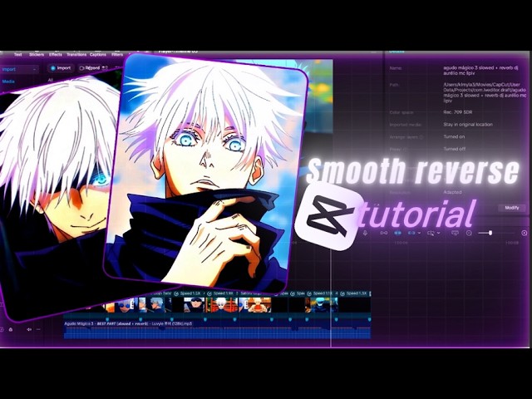Toggle the main track magnet link icon
This screenshot has width=532, height=399.
click(x=384, y=233)
